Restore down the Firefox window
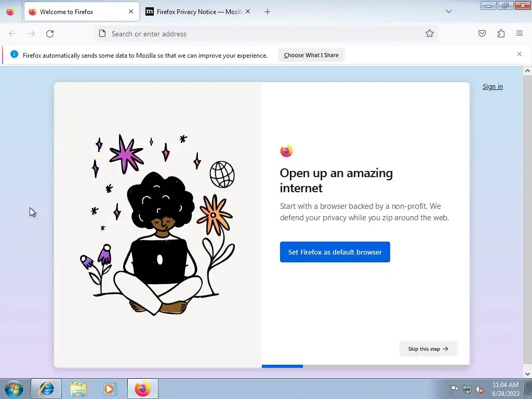Image resolution: width=532 pixels, height=399 pixels. (x=506, y=5)
